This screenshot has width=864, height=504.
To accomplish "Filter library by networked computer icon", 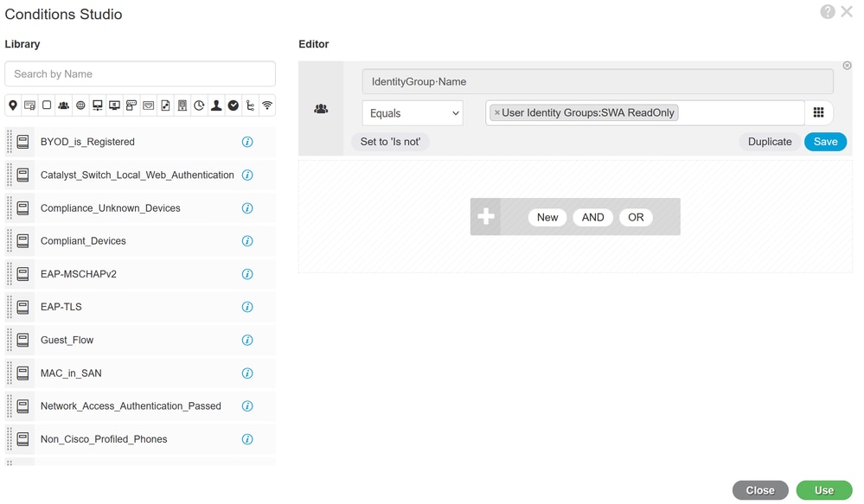I will [98, 105].
